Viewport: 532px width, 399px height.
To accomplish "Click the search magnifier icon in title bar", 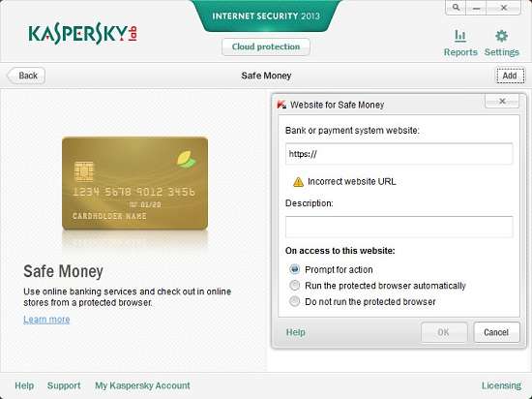I will pyautogui.click(x=456, y=7).
